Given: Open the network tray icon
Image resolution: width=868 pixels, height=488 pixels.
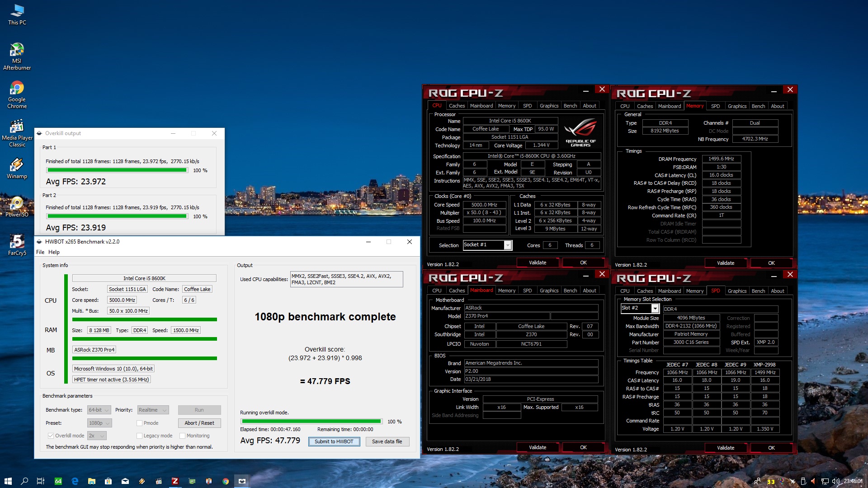Looking at the screenshot, I should [x=825, y=481].
